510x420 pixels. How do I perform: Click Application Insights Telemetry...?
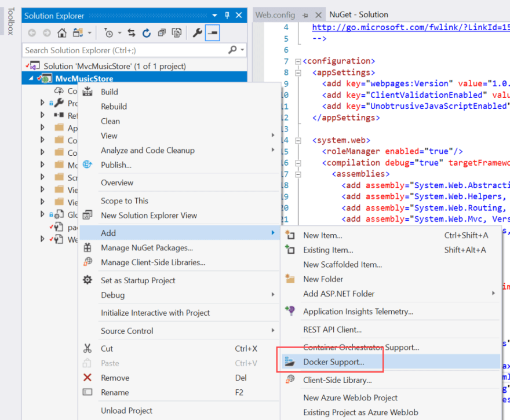click(391, 312)
